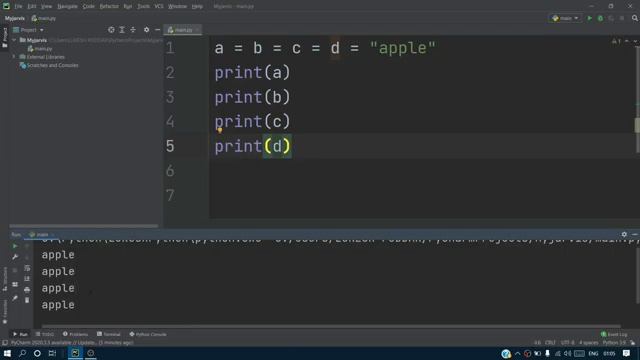Run main with the green toolbar play icon
The height and width of the screenshot is (360, 640).
(589, 18)
